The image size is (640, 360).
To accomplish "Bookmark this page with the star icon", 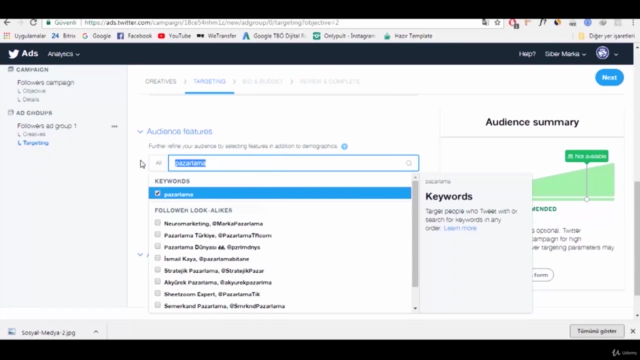I will (x=497, y=23).
